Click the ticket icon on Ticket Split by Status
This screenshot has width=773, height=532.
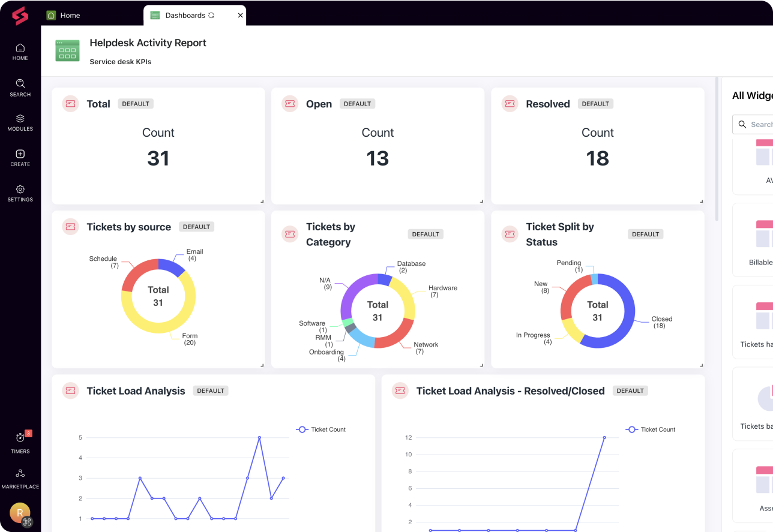510,234
